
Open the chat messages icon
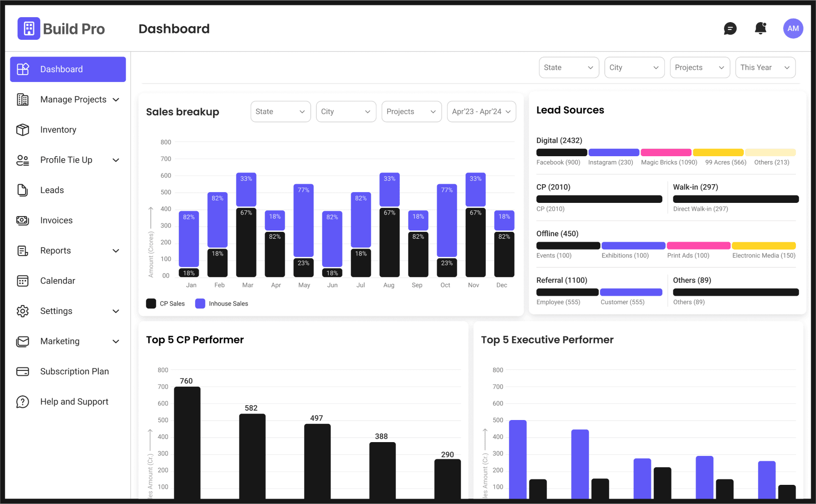[730, 29]
